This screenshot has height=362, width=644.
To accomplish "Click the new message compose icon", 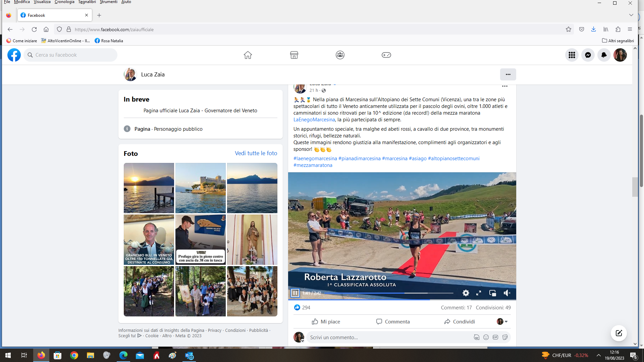I will point(619,333).
